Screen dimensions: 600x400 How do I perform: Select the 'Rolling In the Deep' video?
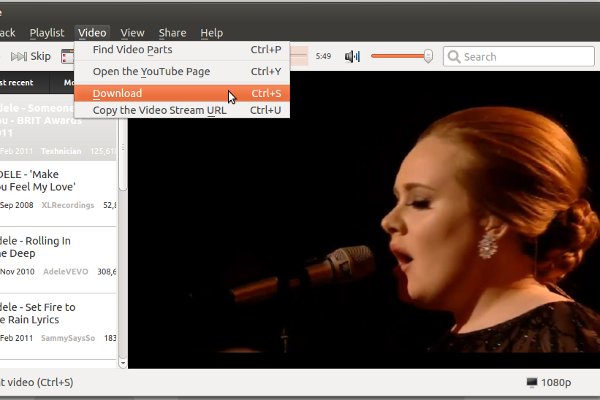click(x=58, y=260)
